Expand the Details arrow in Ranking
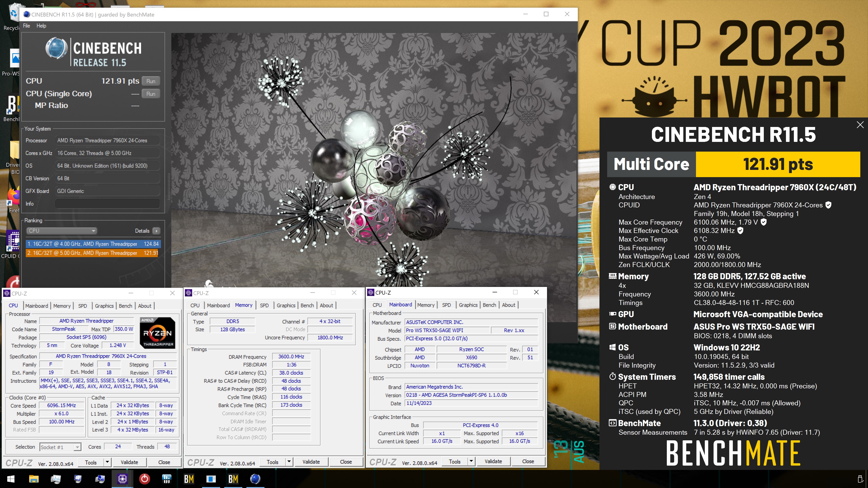This screenshot has height=488, width=868. coord(156,231)
